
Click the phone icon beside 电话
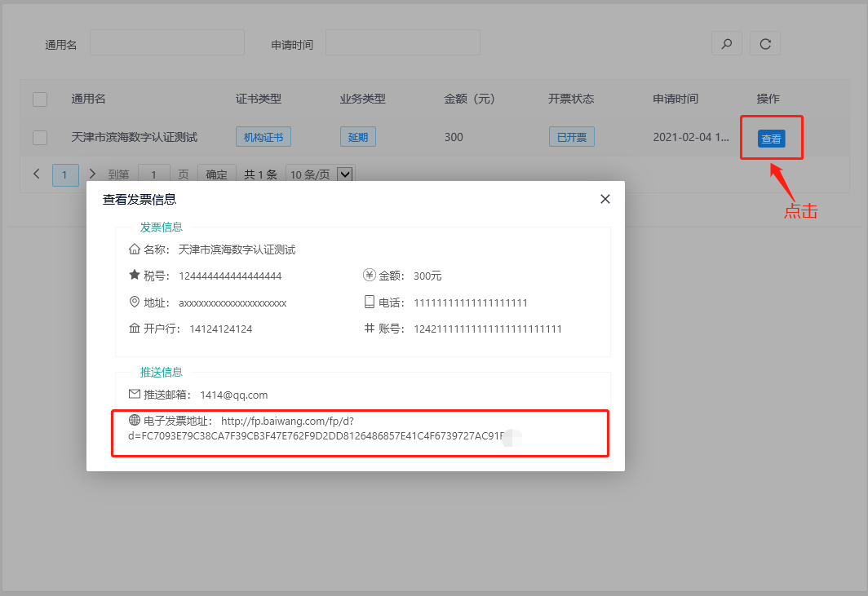(x=370, y=302)
